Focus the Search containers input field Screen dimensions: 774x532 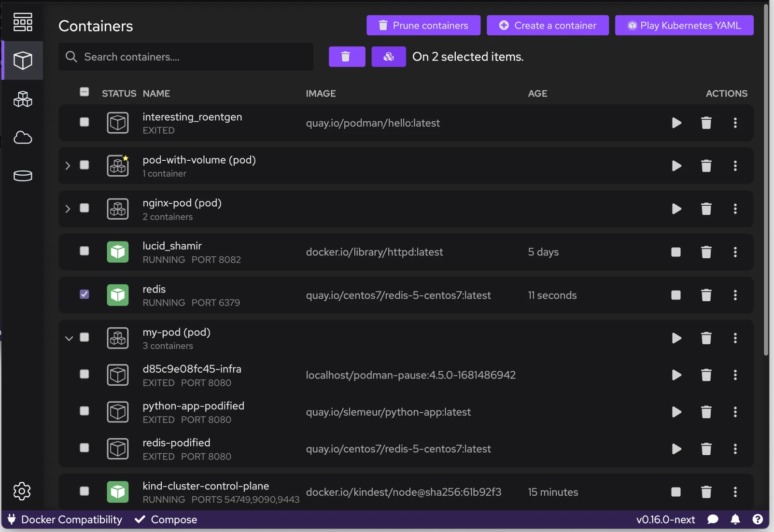193,57
